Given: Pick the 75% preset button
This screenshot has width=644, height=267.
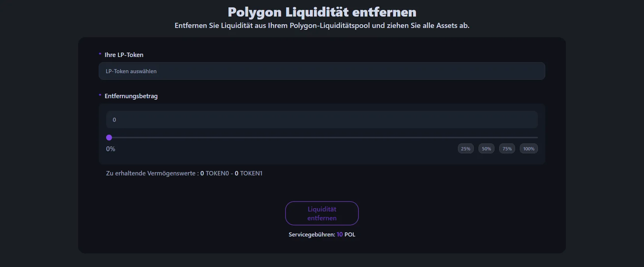Looking at the screenshot, I should 507,149.
